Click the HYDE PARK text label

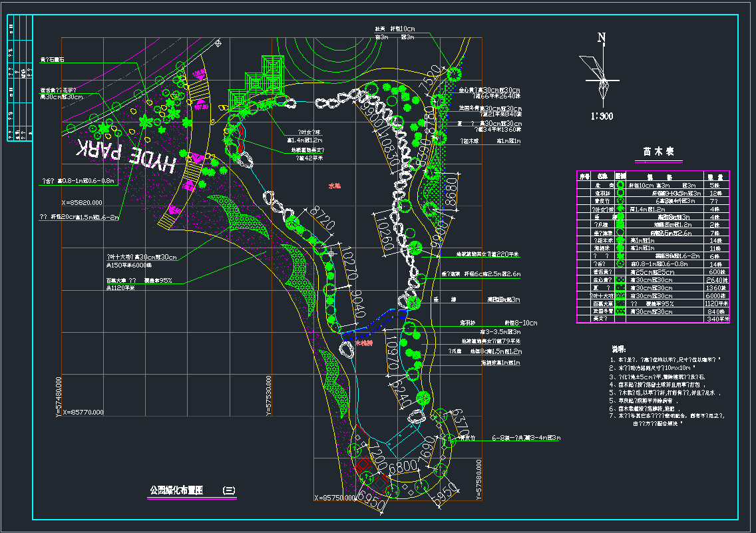click(x=126, y=154)
